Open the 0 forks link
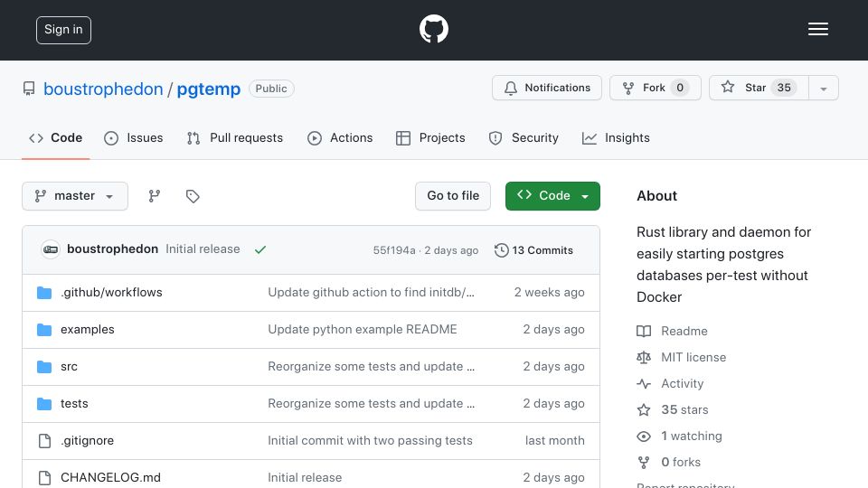This screenshot has width=868, height=488. (x=681, y=462)
